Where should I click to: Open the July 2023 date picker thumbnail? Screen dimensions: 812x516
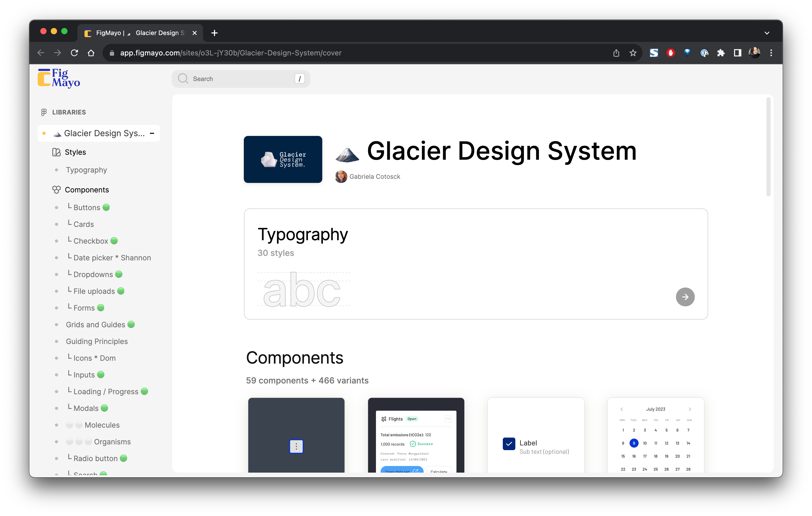tap(655, 435)
